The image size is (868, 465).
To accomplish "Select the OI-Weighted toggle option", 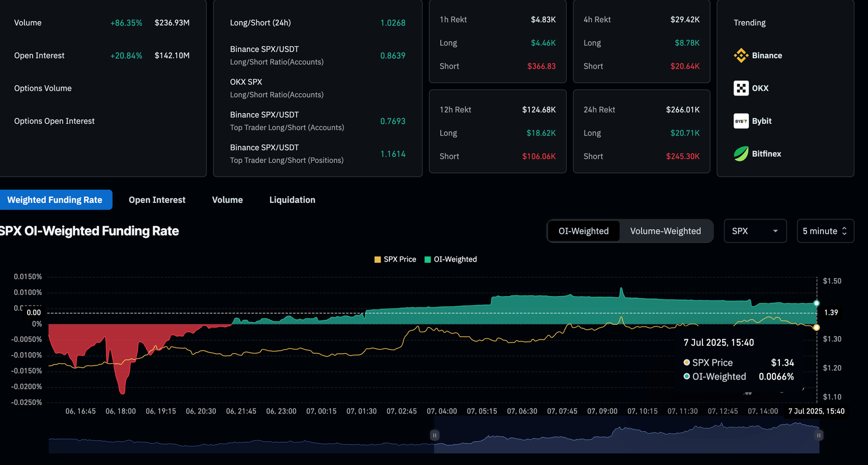I will pyautogui.click(x=583, y=231).
